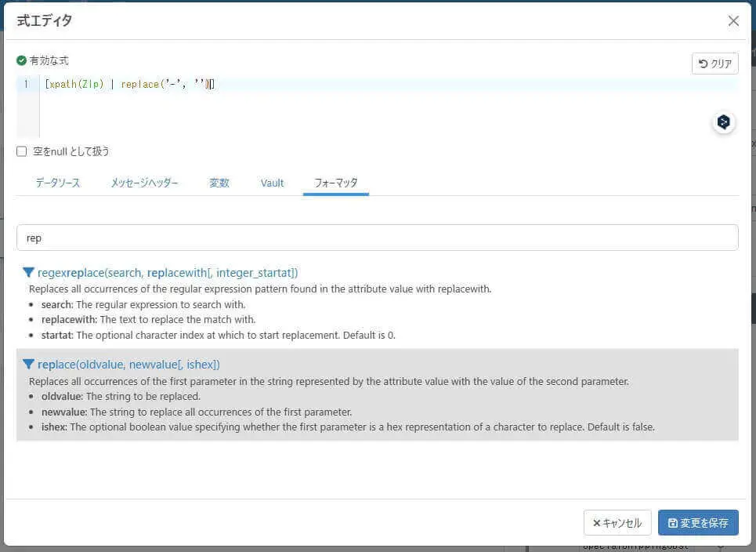Insert the replace(oldvalue, newvalue) formatter
Screen dimensions: 756x552
128,365
